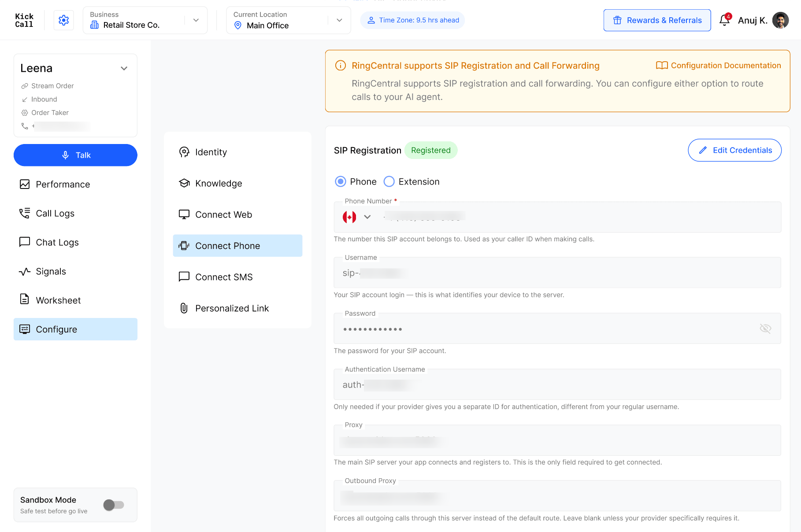Open the Knowledge section

(237, 183)
